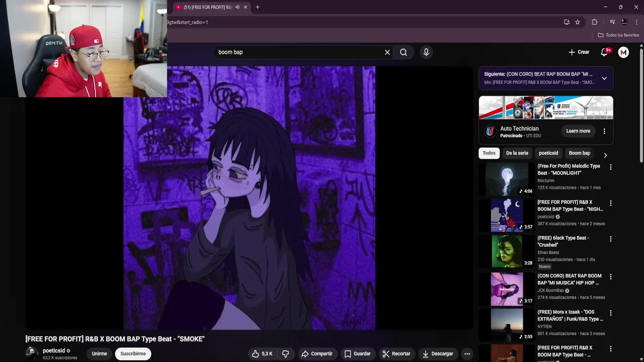Open MI MUSICA HIP HOP video title
Image resolution: width=644 pixels, height=362 pixels.
(x=570, y=280)
